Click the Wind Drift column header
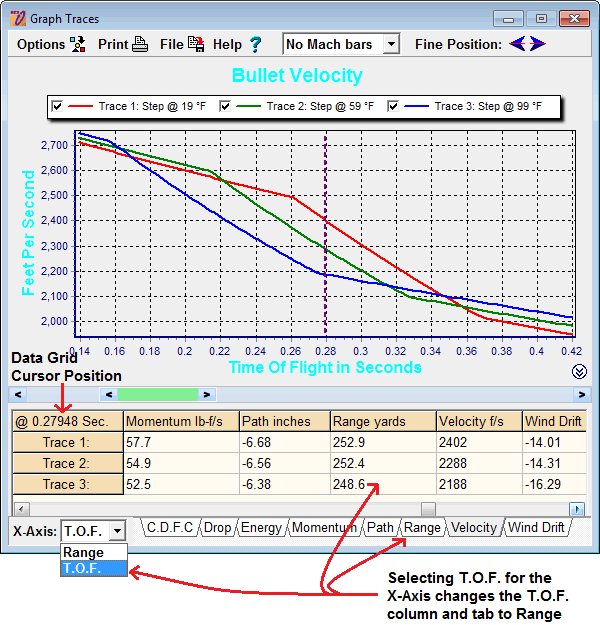 tap(554, 421)
